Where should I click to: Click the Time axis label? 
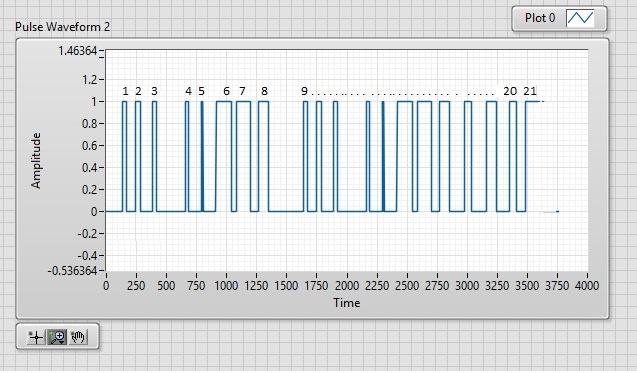pos(347,303)
